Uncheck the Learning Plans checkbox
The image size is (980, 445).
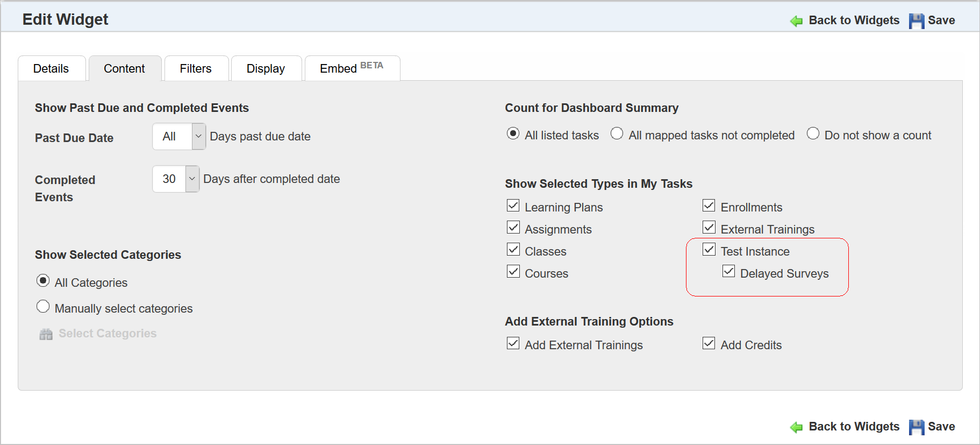point(513,206)
